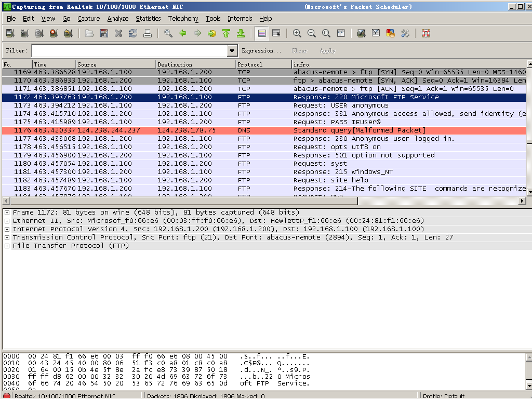Clear the display filter
The width and height of the screenshot is (532, 399).
pyautogui.click(x=299, y=51)
